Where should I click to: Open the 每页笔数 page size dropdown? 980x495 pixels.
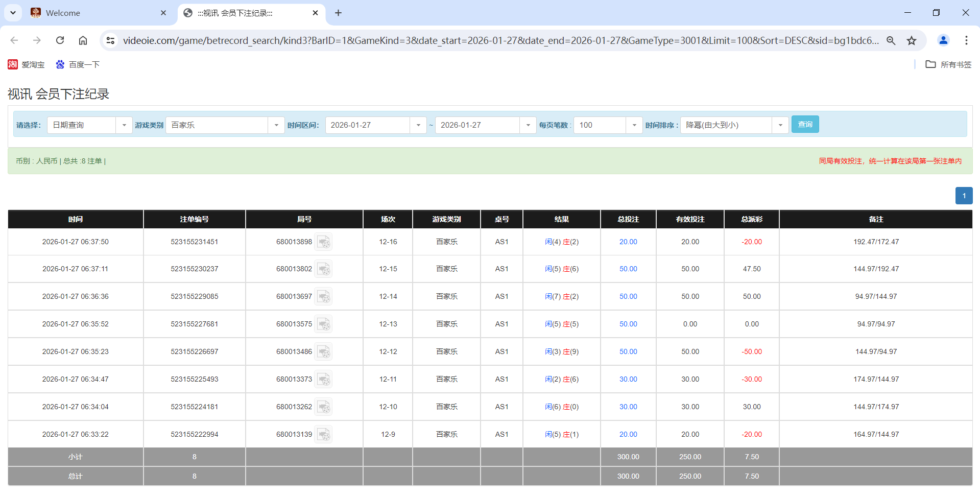pos(634,125)
